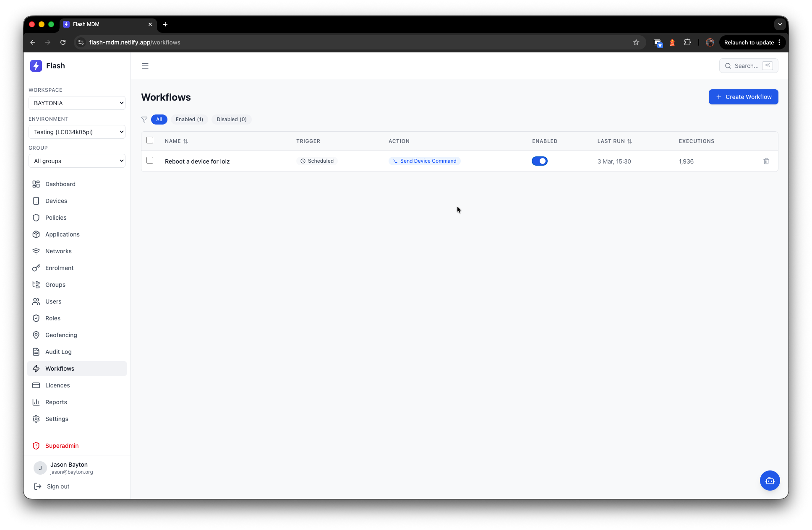Sign out of the account
This screenshot has width=812, height=530.
point(58,486)
